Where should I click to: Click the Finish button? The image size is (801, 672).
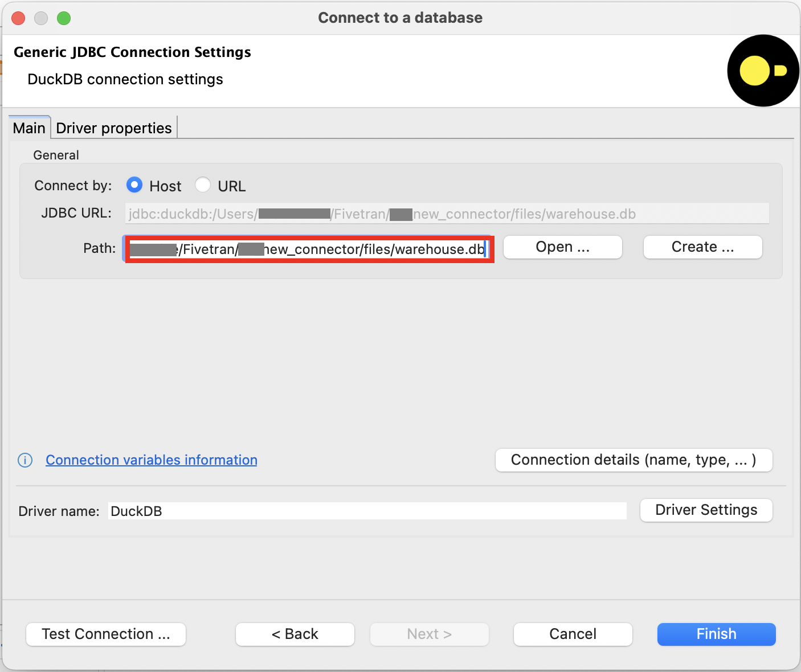(716, 634)
